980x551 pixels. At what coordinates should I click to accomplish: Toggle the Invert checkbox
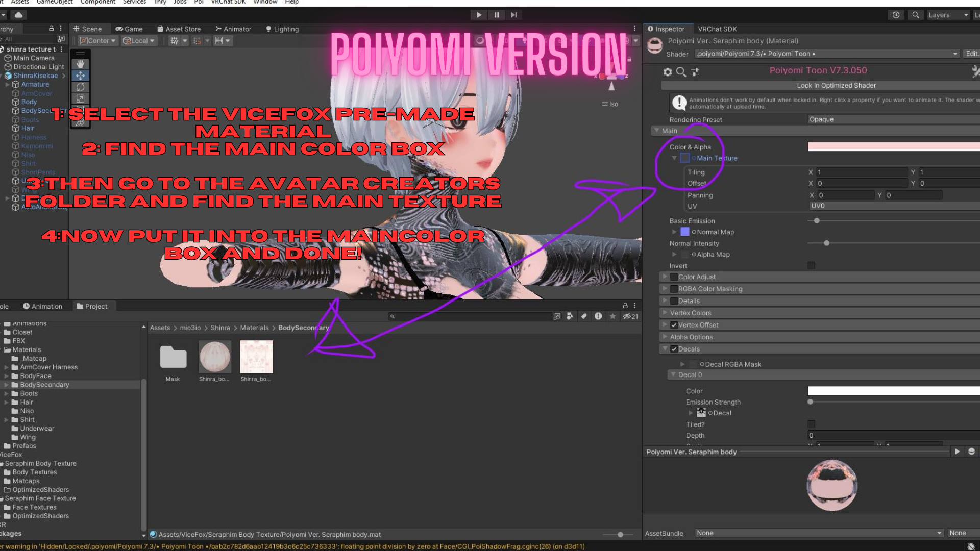[x=811, y=265]
